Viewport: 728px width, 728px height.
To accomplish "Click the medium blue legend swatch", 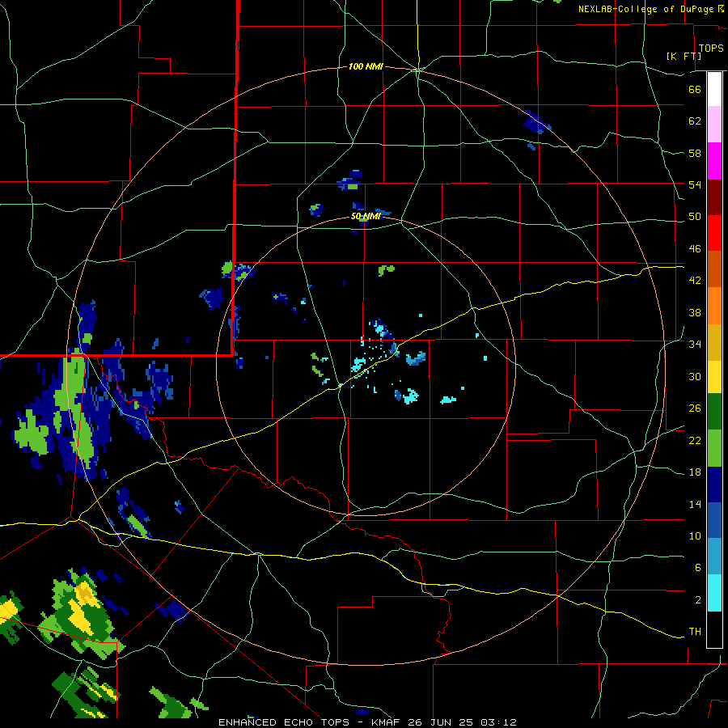I will click(x=714, y=520).
